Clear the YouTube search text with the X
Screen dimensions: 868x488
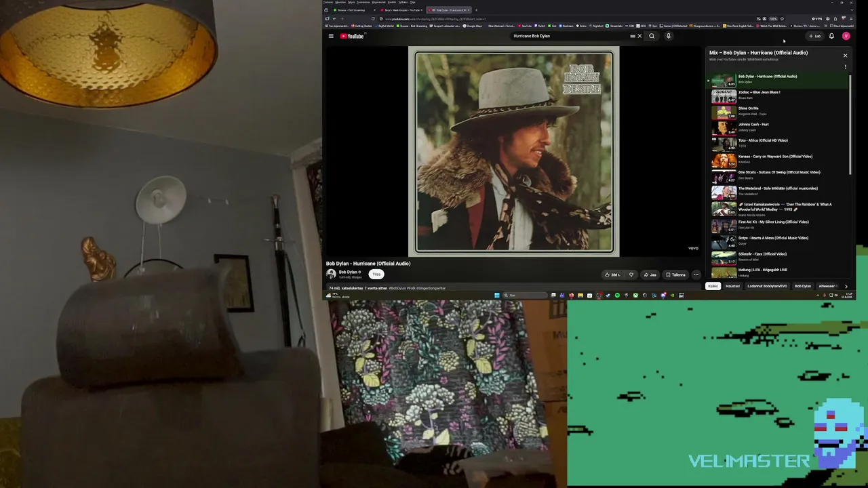coord(639,36)
